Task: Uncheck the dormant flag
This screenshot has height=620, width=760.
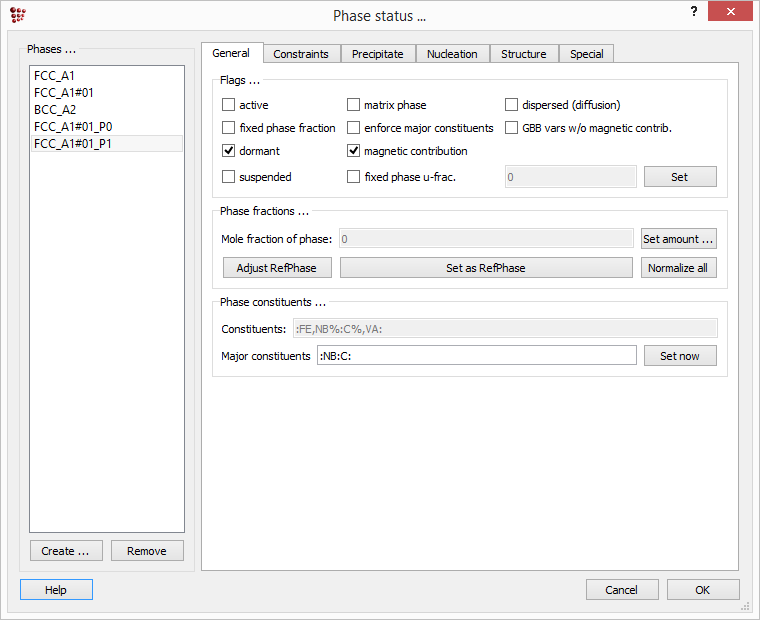Action: (x=229, y=152)
